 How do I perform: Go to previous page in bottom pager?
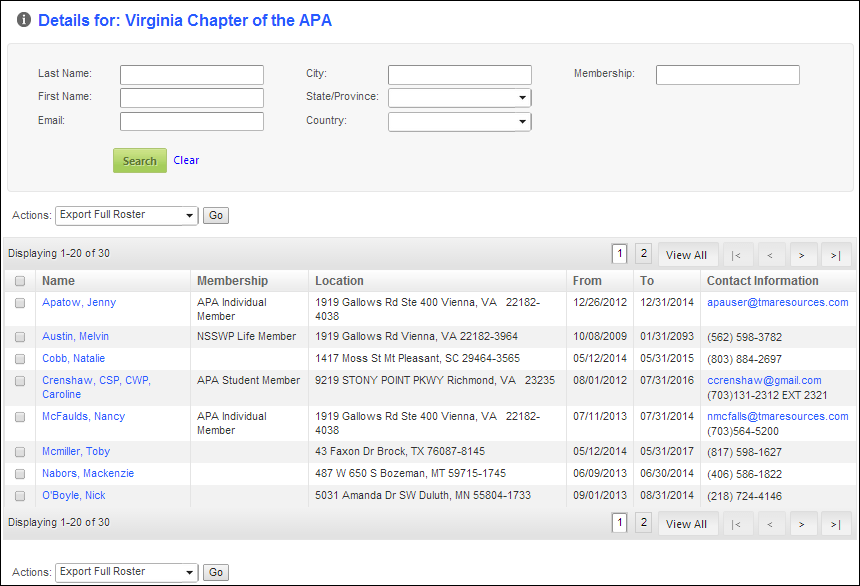point(770,523)
